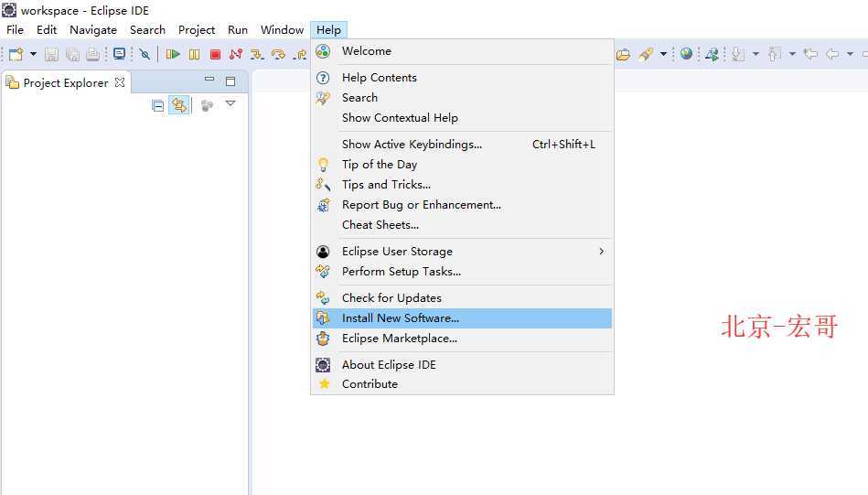This screenshot has height=495, width=868.
Task: Open the Edit menu
Action: [x=47, y=30]
